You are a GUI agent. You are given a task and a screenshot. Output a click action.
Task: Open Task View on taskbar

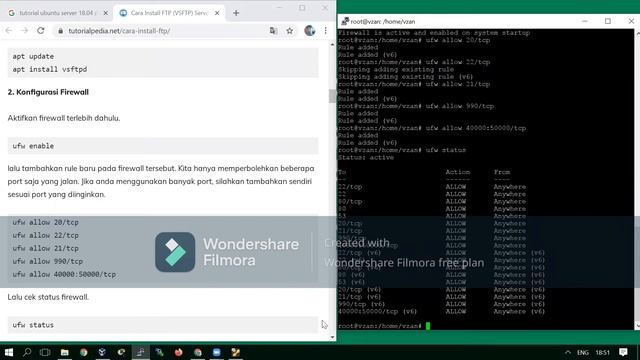tap(45, 352)
